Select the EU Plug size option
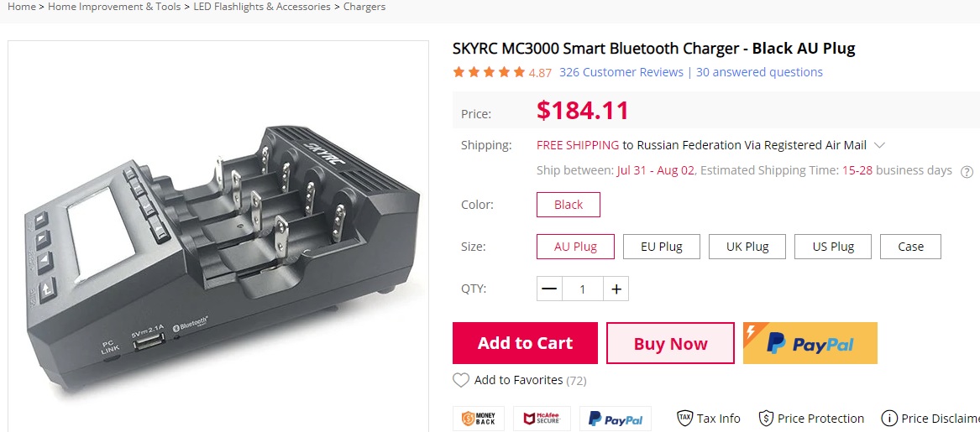Viewport: 980px width, 432px height. [661, 247]
